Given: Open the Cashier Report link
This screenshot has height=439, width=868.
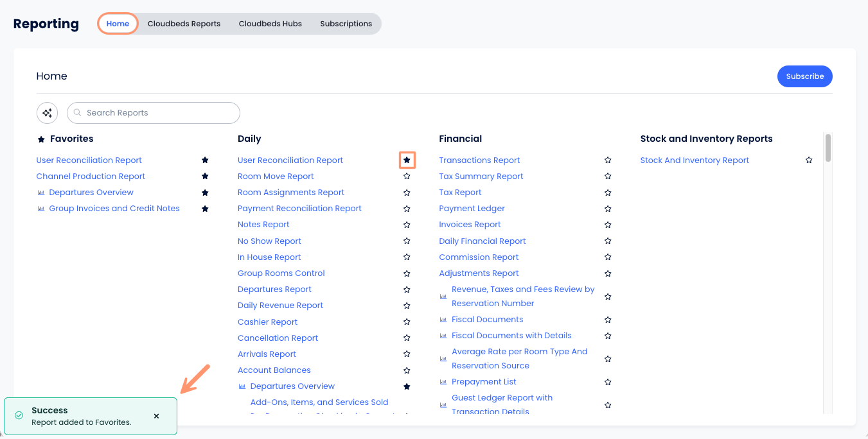Looking at the screenshot, I should coord(268,322).
